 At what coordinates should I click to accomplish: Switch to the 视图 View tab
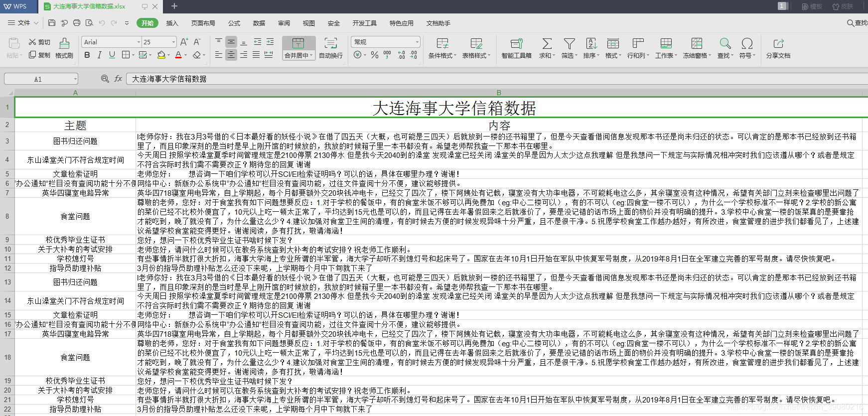point(309,23)
